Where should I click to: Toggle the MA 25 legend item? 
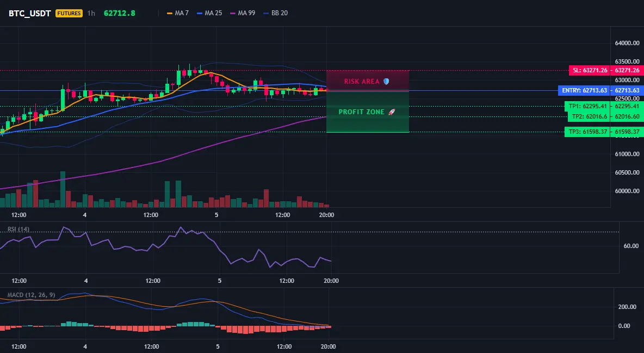(x=209, y=13)
